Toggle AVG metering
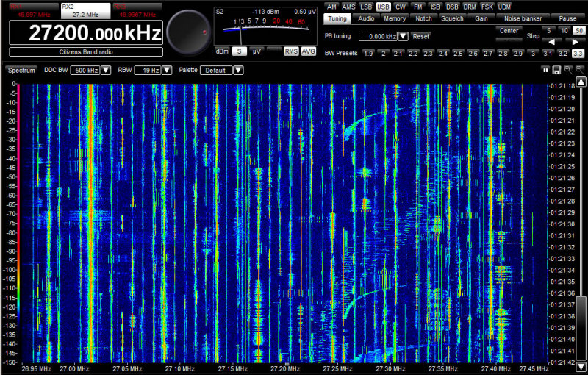The image size is (588, 375). 308,51
